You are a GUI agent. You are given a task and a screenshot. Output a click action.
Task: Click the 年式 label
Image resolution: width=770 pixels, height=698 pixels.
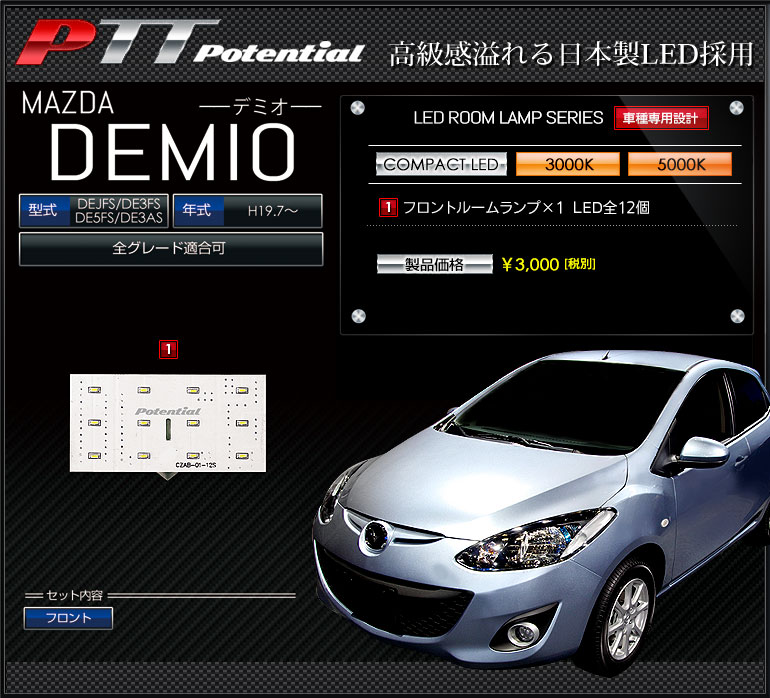tap(196, 211)
